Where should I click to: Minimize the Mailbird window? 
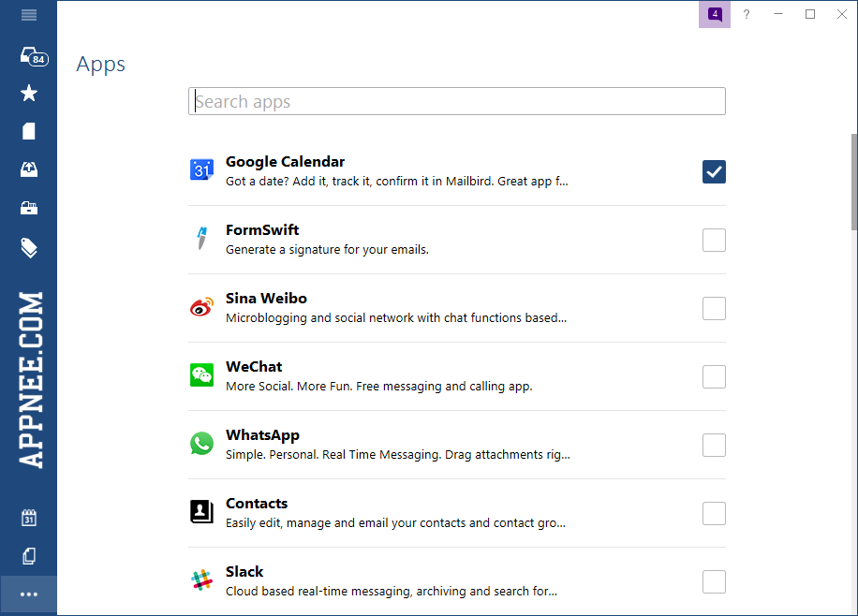[x=778, y=14]
